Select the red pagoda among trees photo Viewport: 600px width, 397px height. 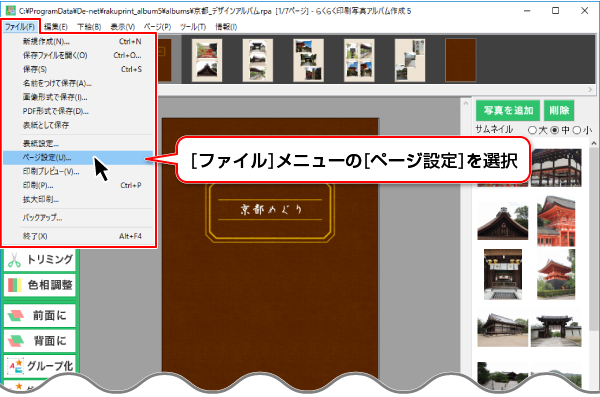click(x=556, y=274)
